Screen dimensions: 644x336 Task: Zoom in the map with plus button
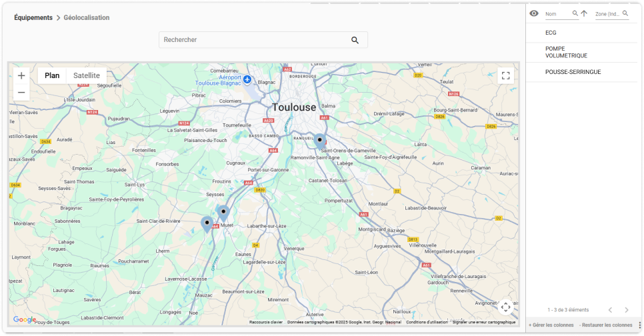pos(21,75)
